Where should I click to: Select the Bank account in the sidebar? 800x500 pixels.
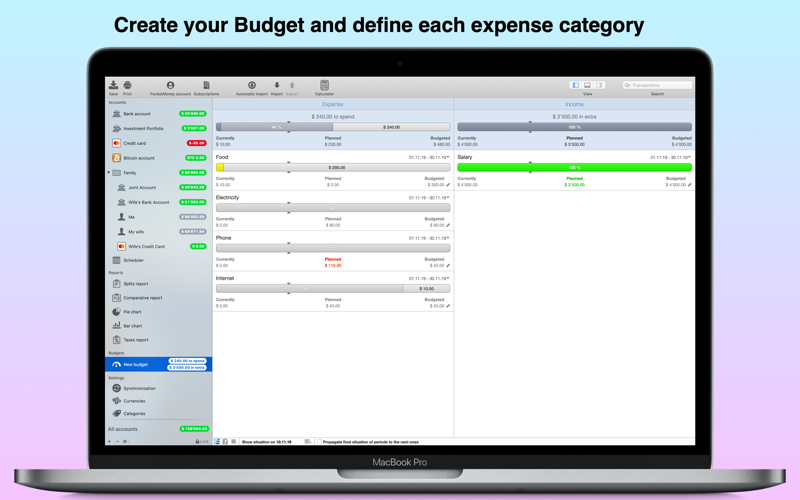coord(159,114)
